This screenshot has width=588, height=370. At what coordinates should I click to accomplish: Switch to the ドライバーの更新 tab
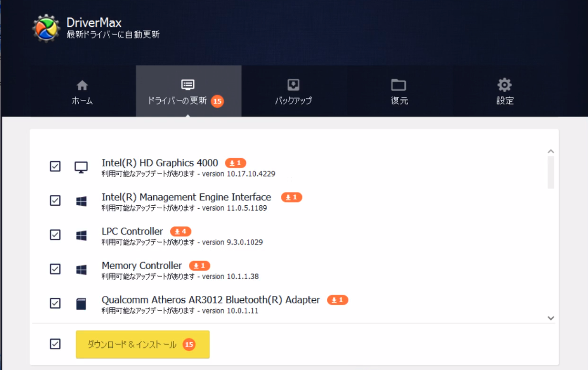click(188, 91)
